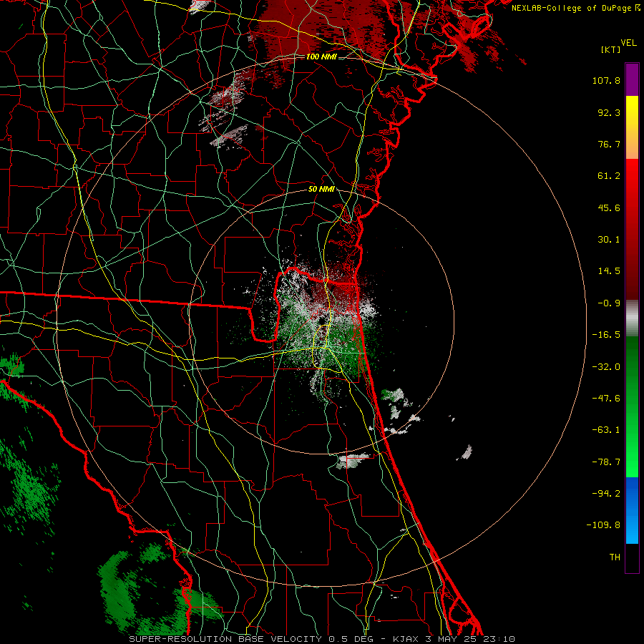Screen dimensions: 644x644
Task: Click the -78.7 legend value
Action: [606, 462]
